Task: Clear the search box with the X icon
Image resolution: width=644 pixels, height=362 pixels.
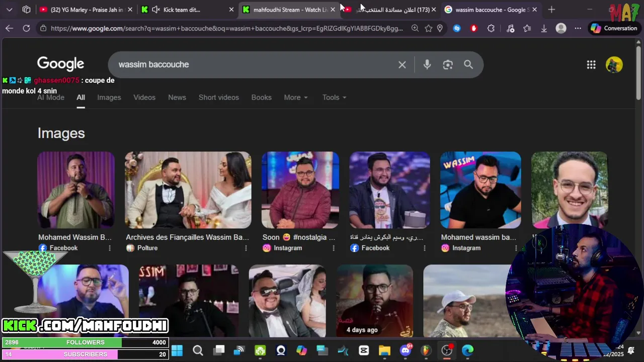Action: coord(402,64)
